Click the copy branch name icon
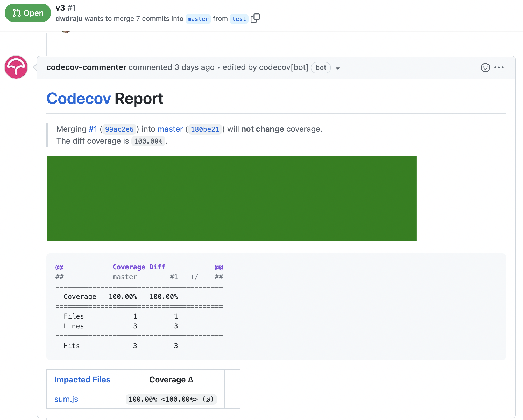Image resolution: width=523 pixels, height=420 pixels. coord(255,18)
